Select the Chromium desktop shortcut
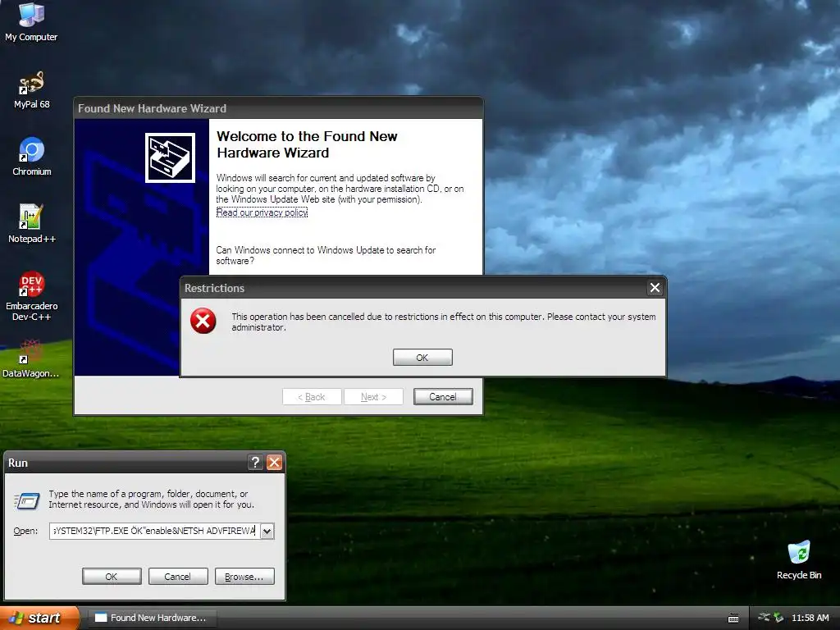 (x=32, y=157)
